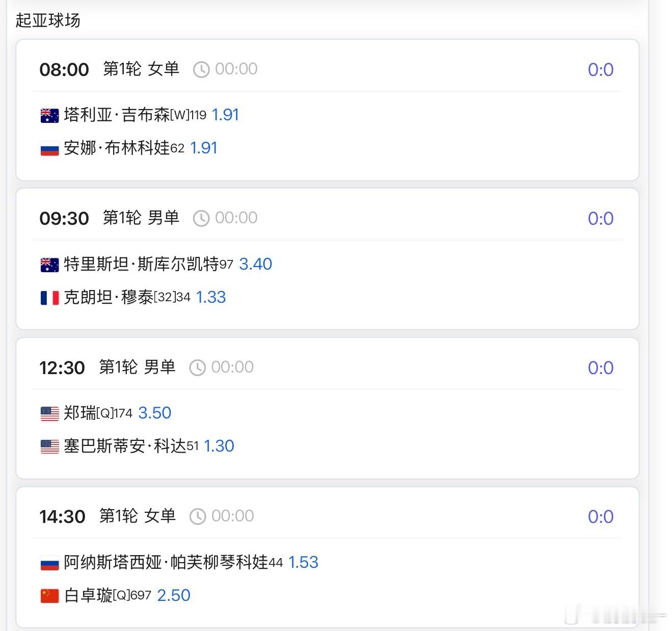Select the 3.50 odds for 郑瑞
Screen dimensions: 672x631
[x=155, y=413]
